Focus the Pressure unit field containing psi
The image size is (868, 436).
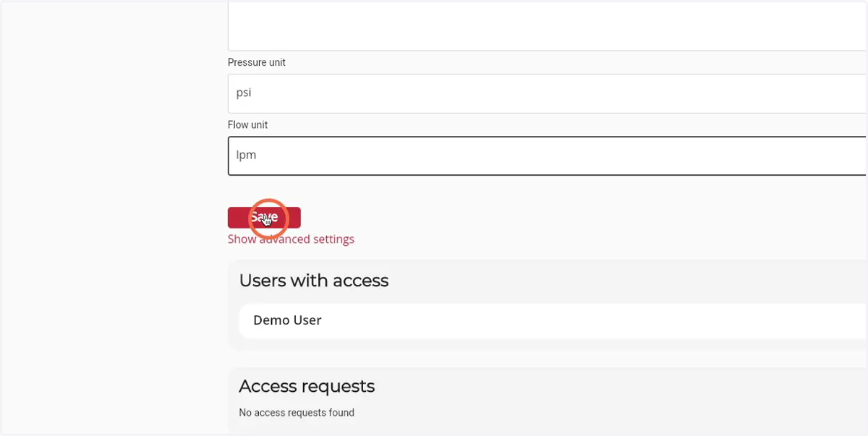548,93
